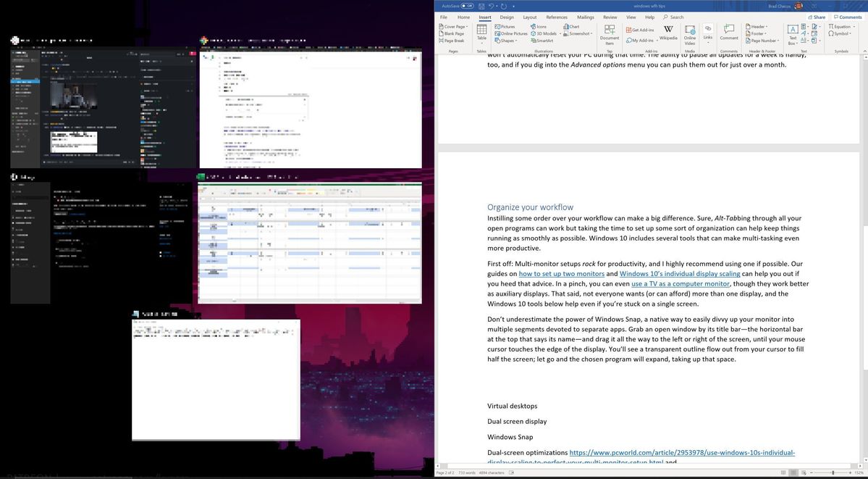Click the Save icon in Word title bar
The width and height of the screenshot is (868, 479).
click(x=481, y=6)
